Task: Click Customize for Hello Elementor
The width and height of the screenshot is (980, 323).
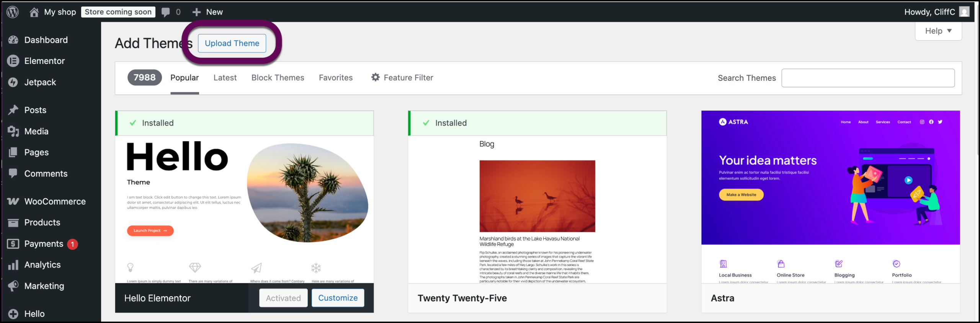Action: (x=338, y=298)
